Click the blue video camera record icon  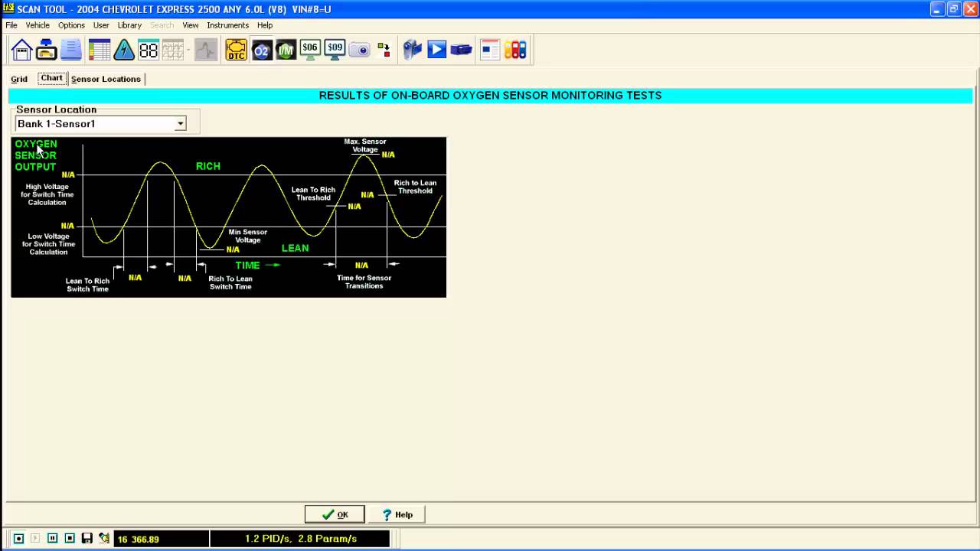413,51
